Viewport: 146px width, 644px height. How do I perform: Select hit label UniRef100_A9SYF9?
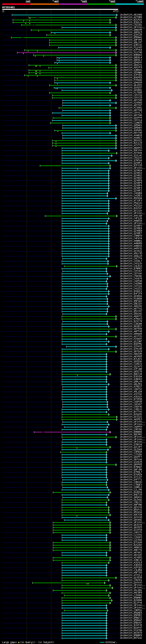tap(131, 67)
